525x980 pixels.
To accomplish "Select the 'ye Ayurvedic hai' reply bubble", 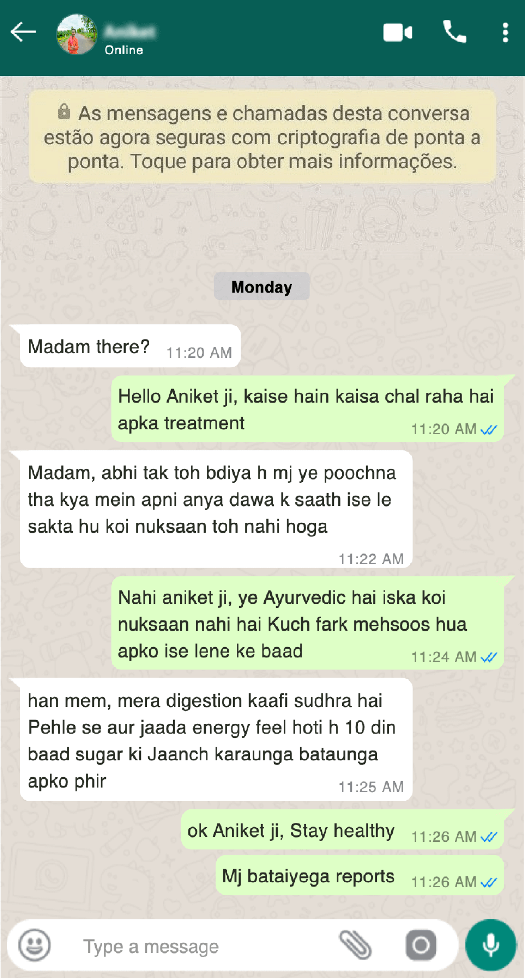I will tap(308, 623).
